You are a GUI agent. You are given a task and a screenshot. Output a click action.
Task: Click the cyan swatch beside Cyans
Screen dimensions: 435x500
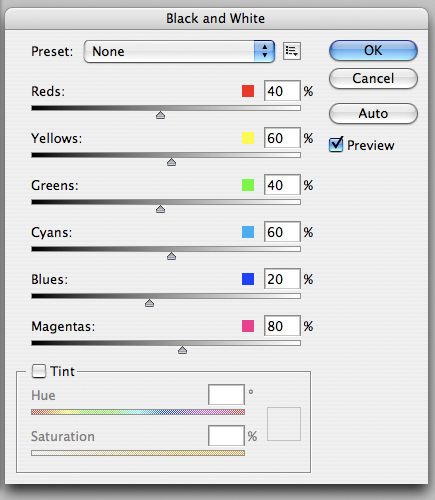(x=248, y=232)
